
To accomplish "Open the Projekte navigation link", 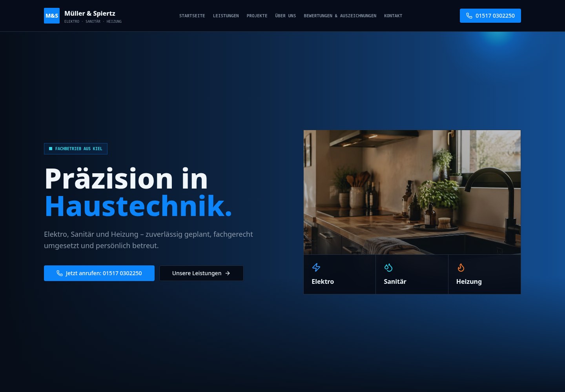I will coord(257,16).
